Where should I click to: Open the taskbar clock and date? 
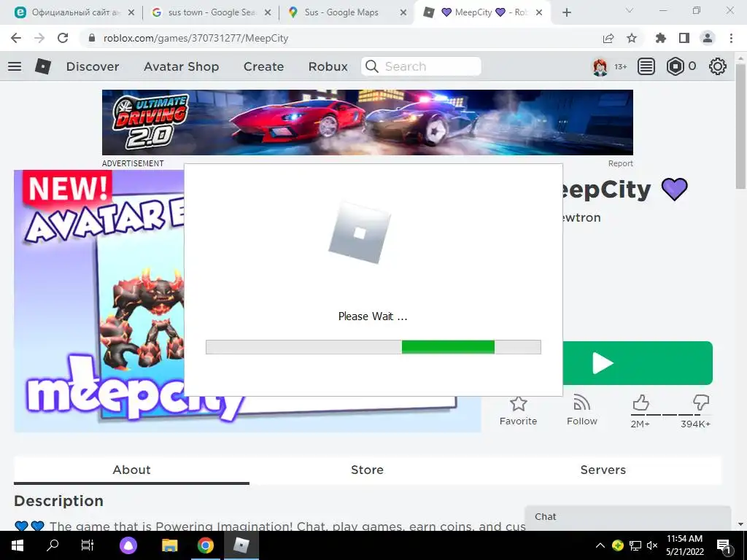tap(684, 545)
